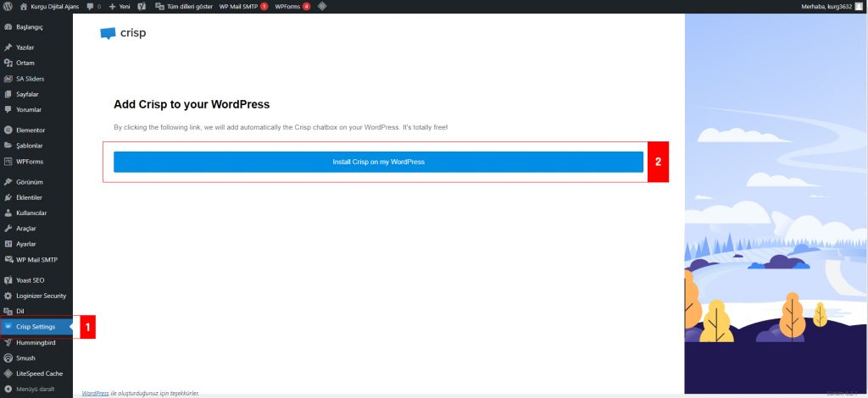868x398 pixels.
Task: Click the diamond icon in admin bar
Action: 322,7
